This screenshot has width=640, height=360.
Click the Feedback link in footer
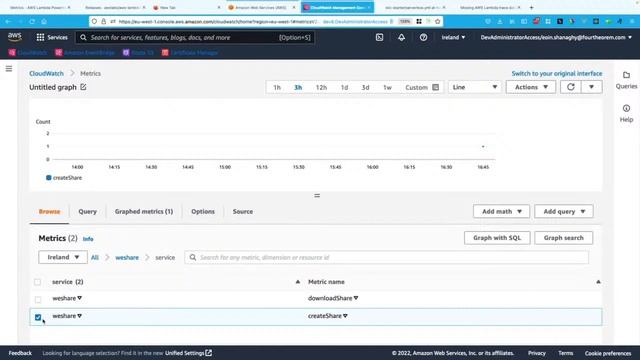[20, 353]
